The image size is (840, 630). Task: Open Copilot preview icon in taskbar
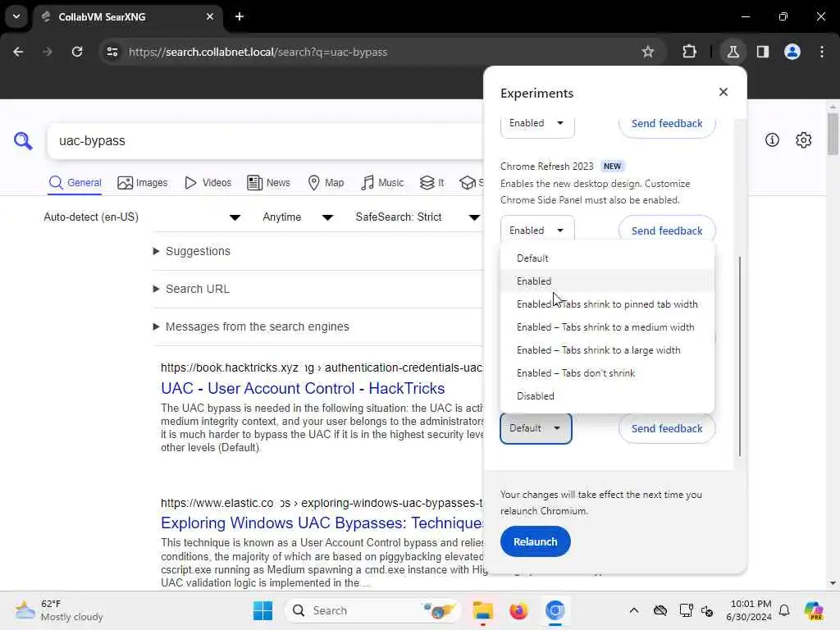(x=814, y=610)
